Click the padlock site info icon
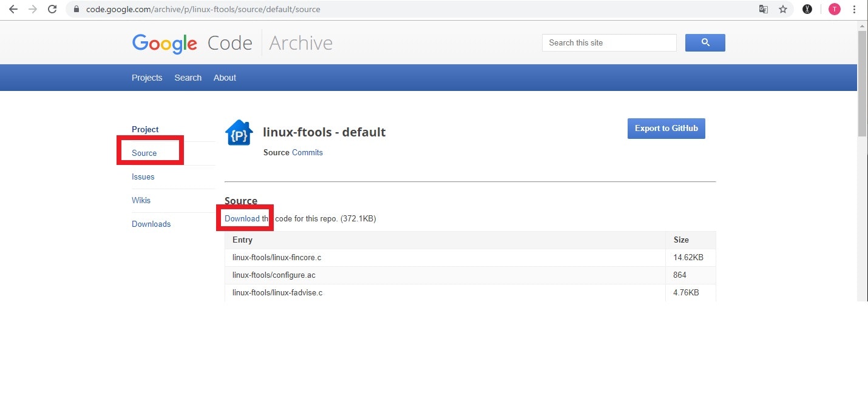The height and width of the screenshot is (393, 868). click(x=76, y=9)
